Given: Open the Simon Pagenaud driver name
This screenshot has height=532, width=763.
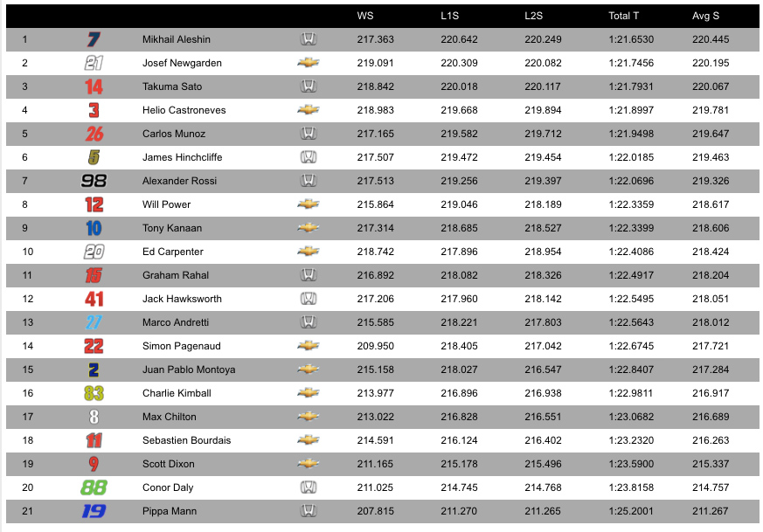Looking at the screenshot, I should pyautogui.click(x=182, y=346).
